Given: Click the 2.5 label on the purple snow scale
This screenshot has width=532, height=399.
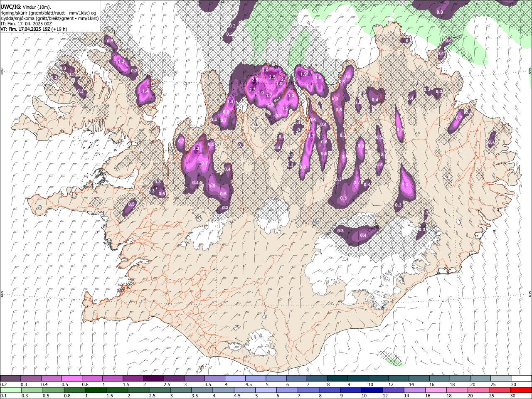Looking at the screenshot, I should [166, 384].
